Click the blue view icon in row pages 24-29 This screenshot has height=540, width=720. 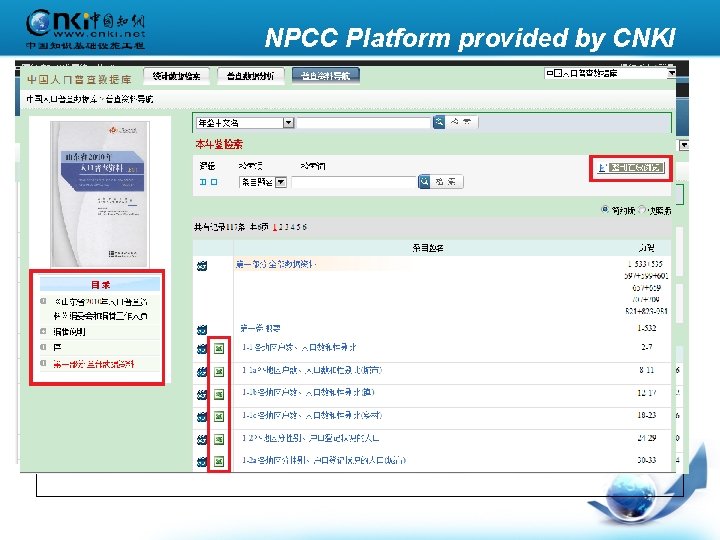click(x=202, y=440)
